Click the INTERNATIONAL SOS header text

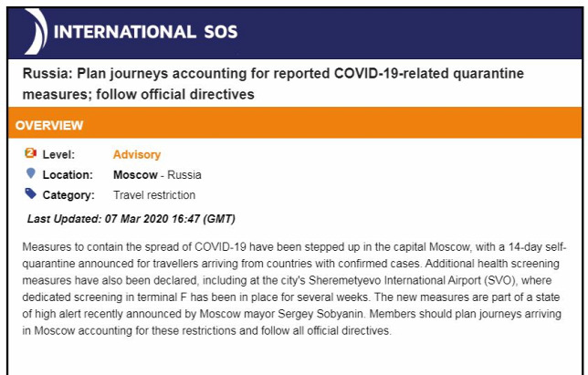click(145, 32)
